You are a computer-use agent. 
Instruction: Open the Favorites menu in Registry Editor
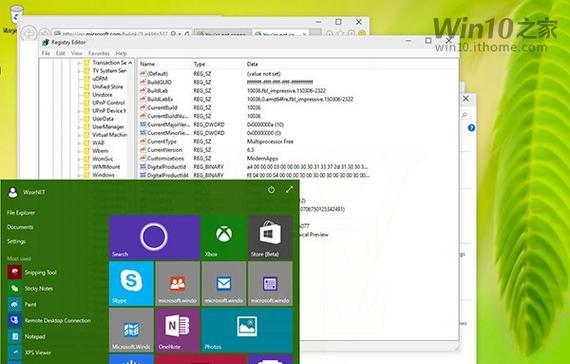click(99, 53)
